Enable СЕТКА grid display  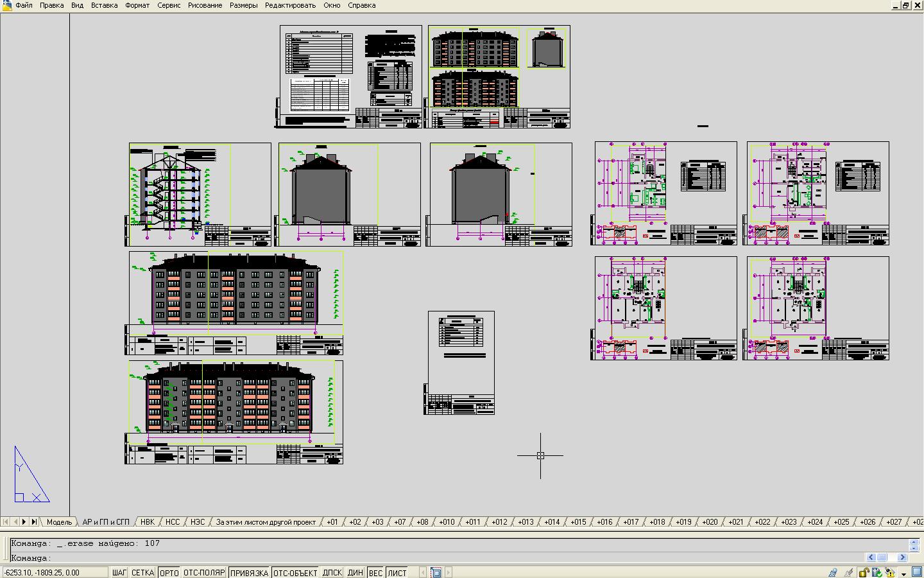tap(142, 573)
